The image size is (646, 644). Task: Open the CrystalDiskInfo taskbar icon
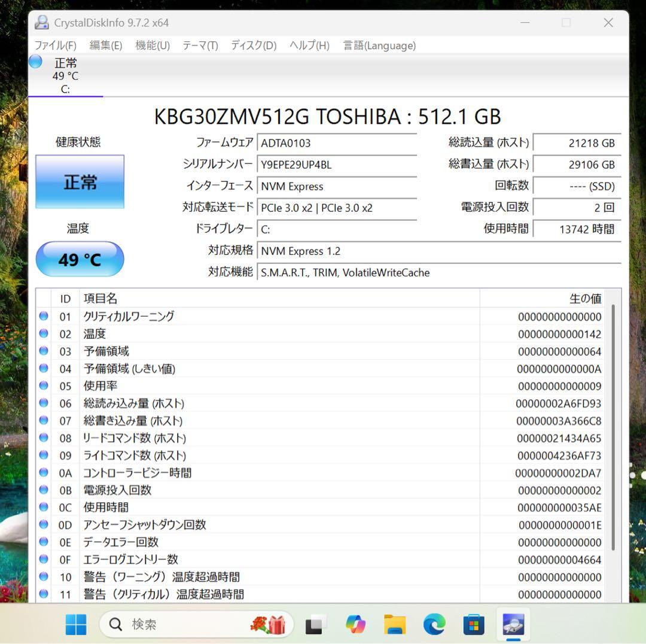tap(513, 624)
